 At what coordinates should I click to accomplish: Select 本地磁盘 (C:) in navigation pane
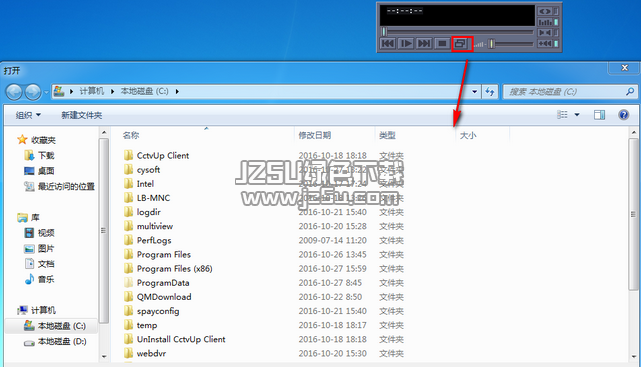tap(55, 326)
